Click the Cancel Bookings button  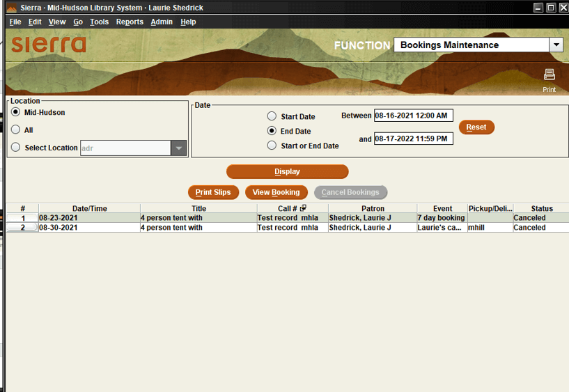350,192
